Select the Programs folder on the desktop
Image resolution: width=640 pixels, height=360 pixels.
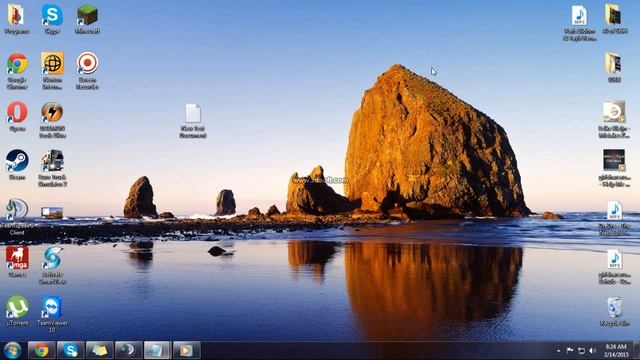click(x=16, y=19)
